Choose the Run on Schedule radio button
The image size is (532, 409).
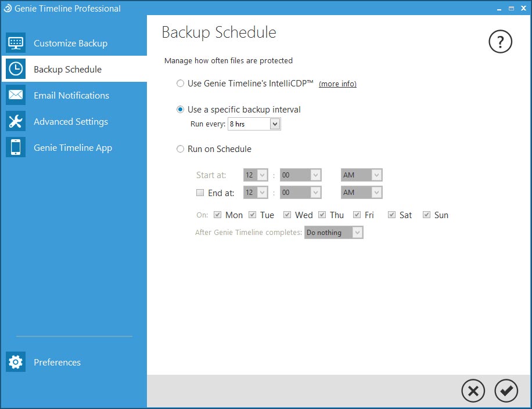(180, 149)
